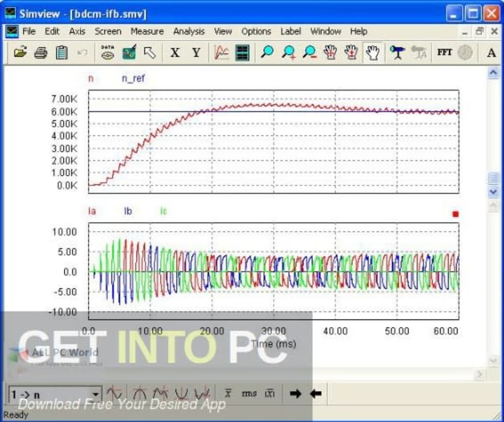504x422 pixels.
Task: Open the View menu
Action: click(223, 31)
